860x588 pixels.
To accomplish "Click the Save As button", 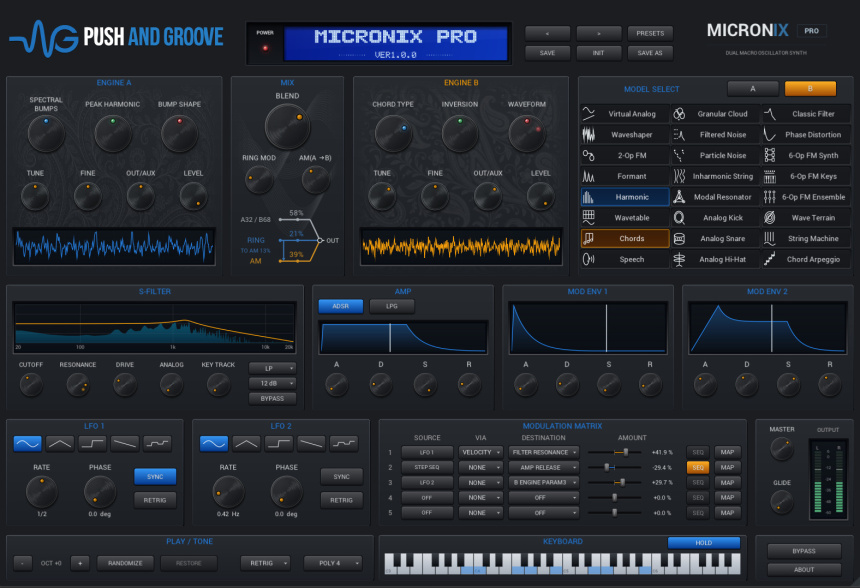I will (x=650, y=53).
